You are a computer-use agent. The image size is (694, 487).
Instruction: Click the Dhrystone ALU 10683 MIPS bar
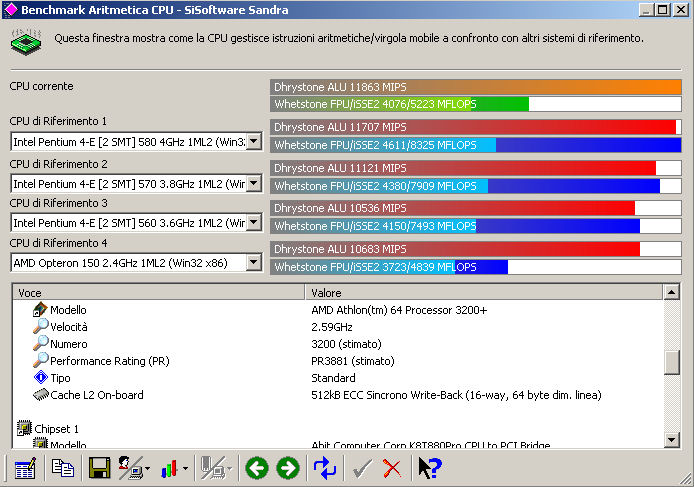point(475,249)
